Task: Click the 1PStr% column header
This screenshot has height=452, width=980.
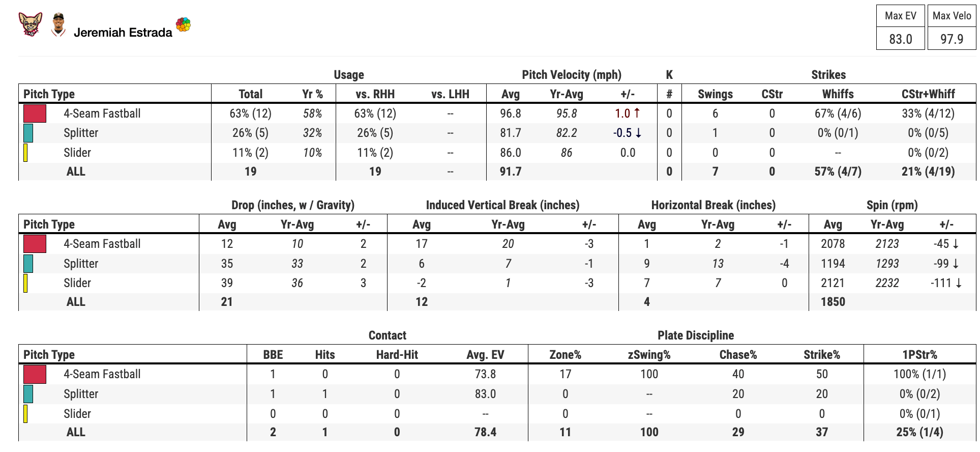Action: tap(919, 355)
